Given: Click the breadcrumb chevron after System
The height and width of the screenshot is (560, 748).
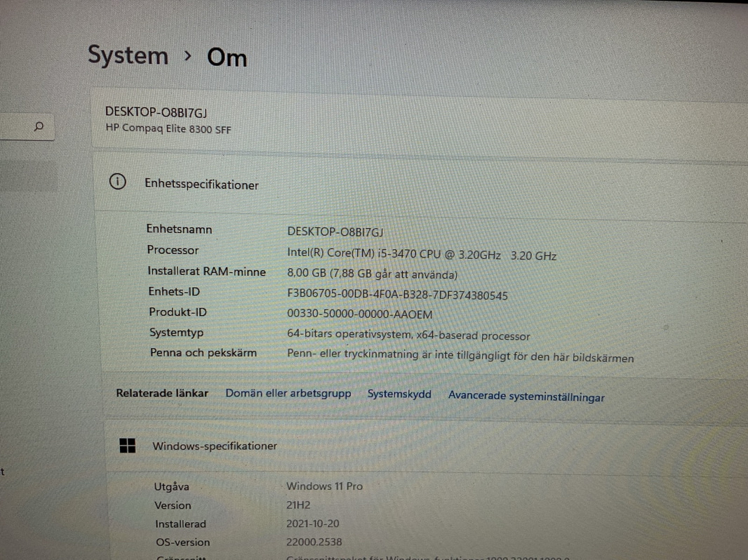Looking at the screenshot, I should click(188, 56).
